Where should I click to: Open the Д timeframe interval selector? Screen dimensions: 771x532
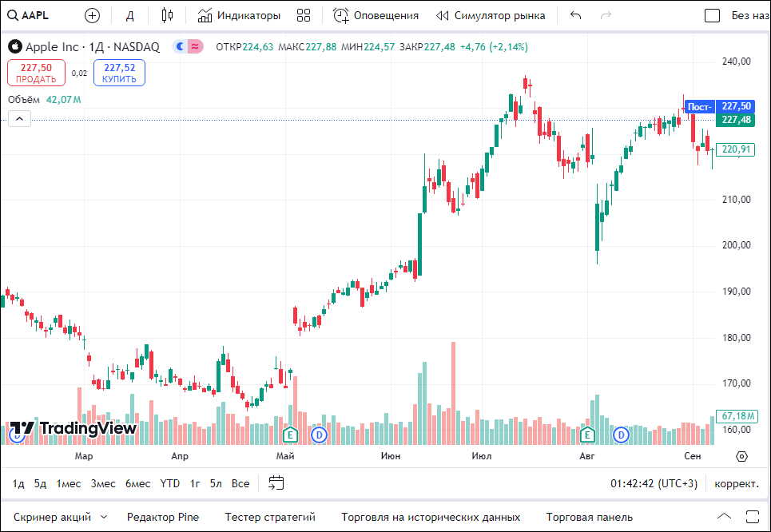pyautogui.click(x=129, y=16)
